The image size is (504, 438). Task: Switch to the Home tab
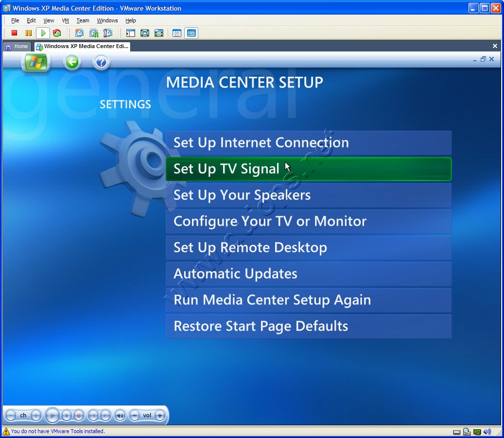click(17, 47)
